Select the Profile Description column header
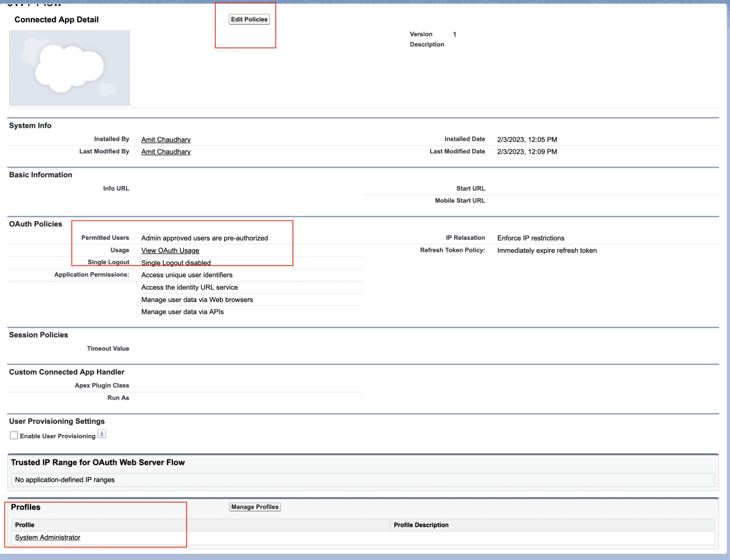This screenshot has height=560, width=730. (x=421, y=525)
